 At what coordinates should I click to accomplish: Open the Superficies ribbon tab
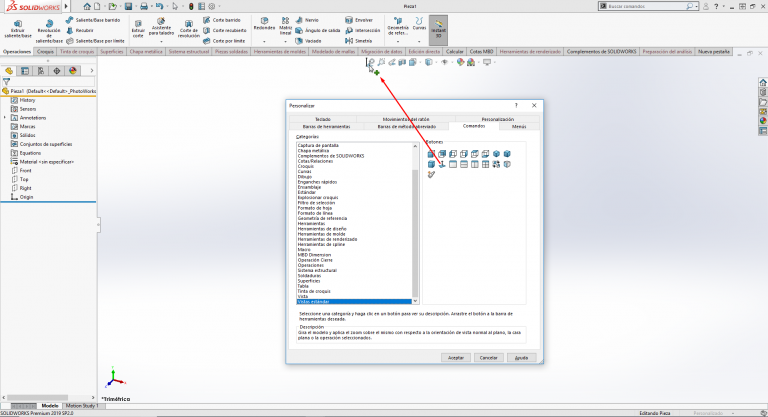(112, 51)
